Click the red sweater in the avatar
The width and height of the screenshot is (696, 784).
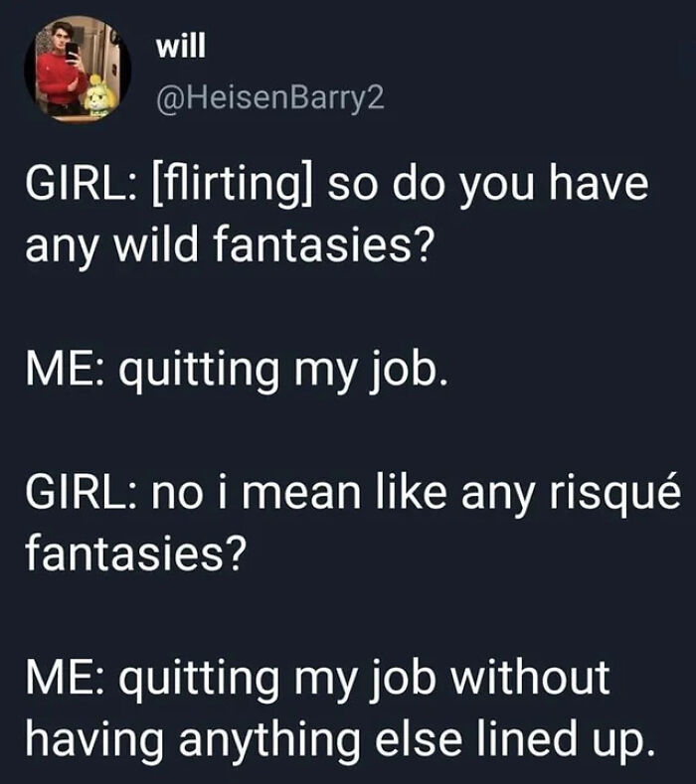60,78
